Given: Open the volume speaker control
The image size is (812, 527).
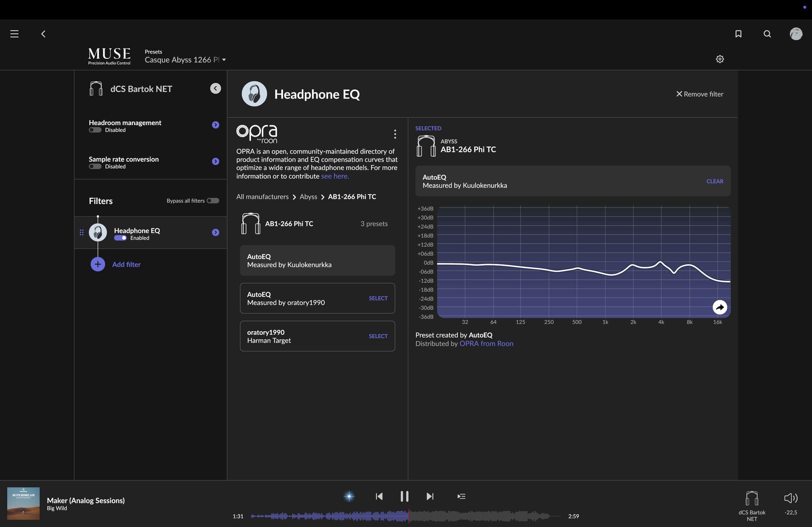Looking at the screenshot, I should point(790,498).
